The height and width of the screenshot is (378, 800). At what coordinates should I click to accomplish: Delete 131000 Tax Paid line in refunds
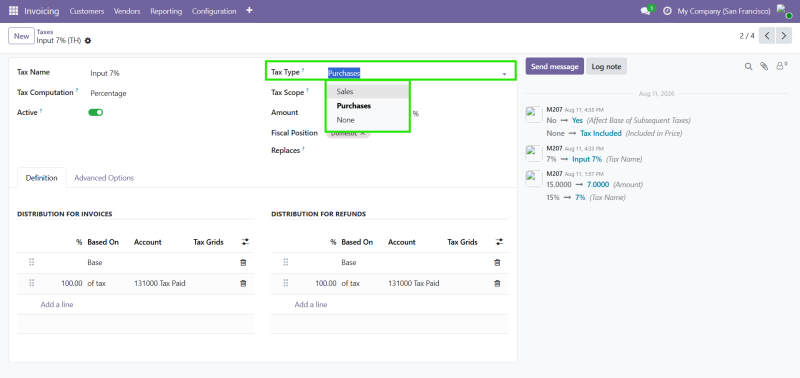497,283
